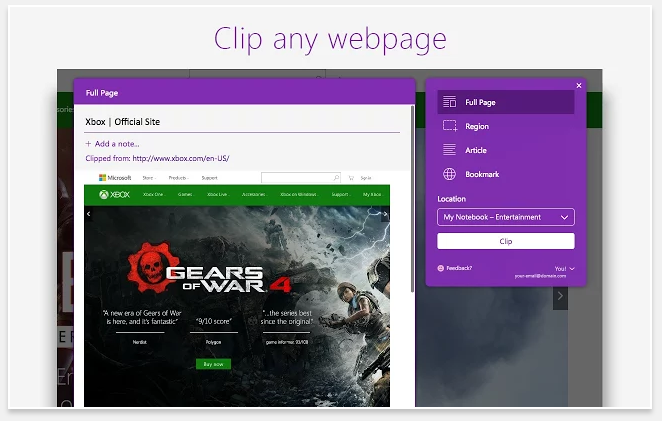Click Add a note link
This screenshot has height=421, width=662.
(117, 144)
